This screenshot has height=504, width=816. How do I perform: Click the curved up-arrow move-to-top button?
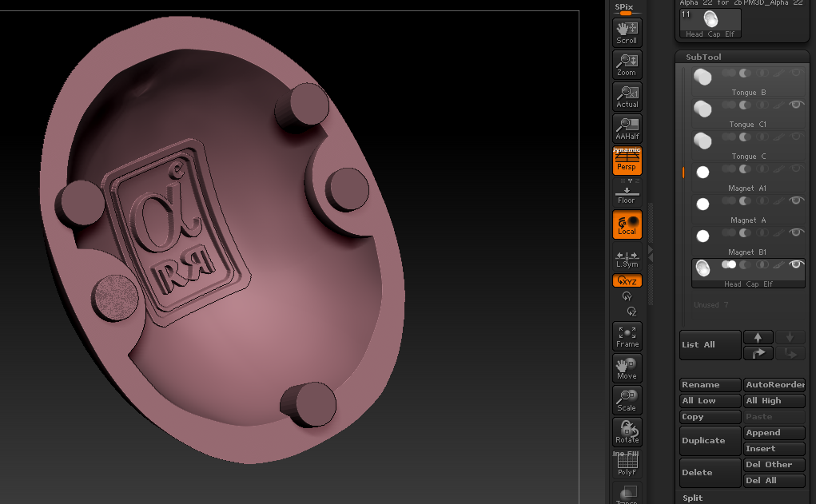(x=758, y=353)
